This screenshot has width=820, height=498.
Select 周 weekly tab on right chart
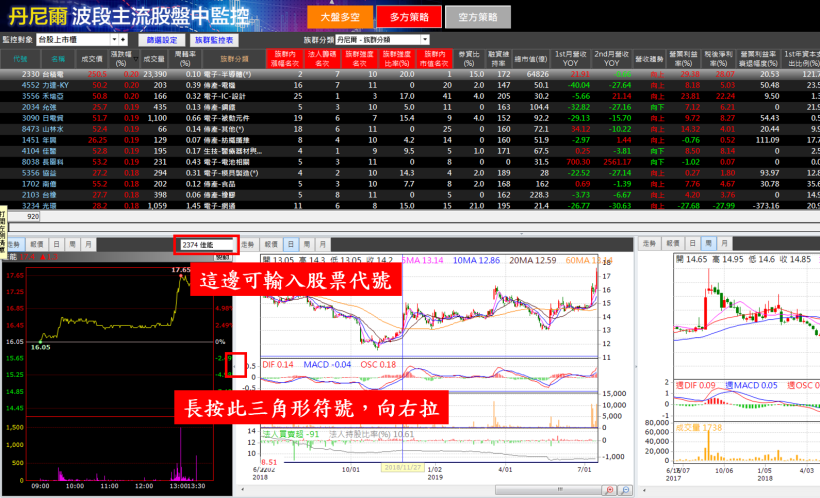coord(708,243)
